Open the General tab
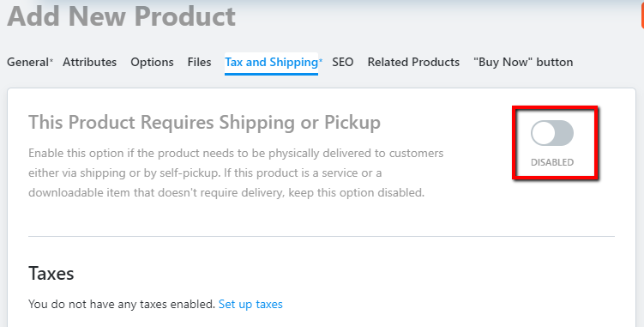This screenshot has width=644, height=327. coord(28,62)
